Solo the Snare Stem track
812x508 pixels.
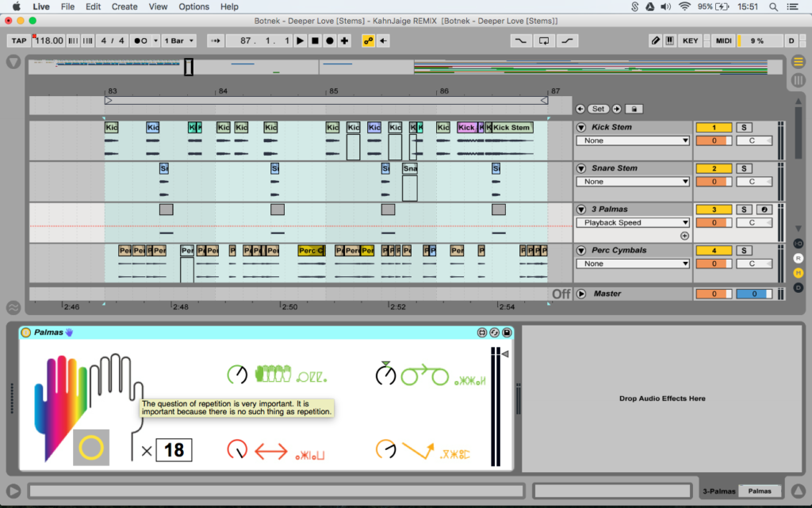coord(743,168)
